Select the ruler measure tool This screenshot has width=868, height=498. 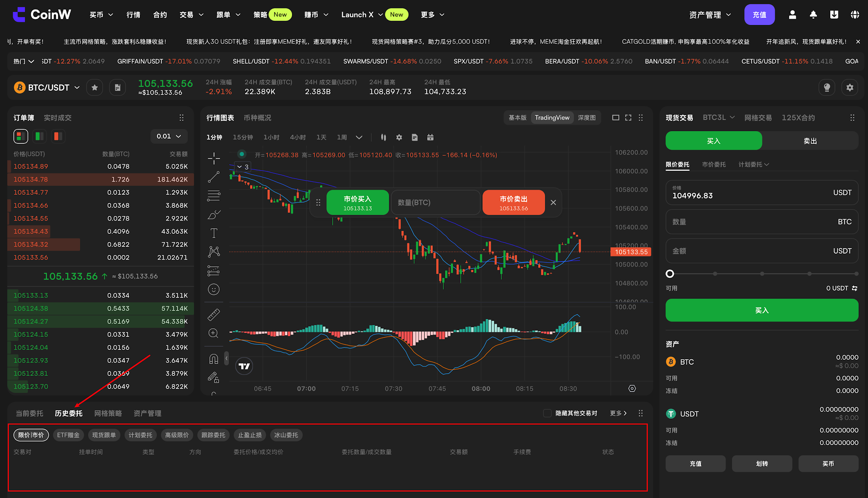(x=214, y=315)
